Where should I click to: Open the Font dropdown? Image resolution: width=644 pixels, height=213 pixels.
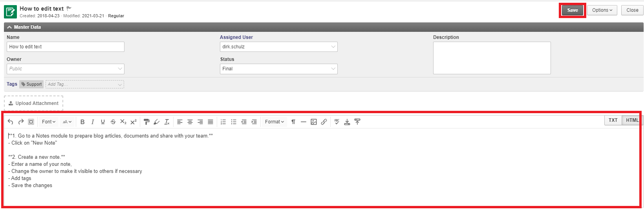point(49,122)
